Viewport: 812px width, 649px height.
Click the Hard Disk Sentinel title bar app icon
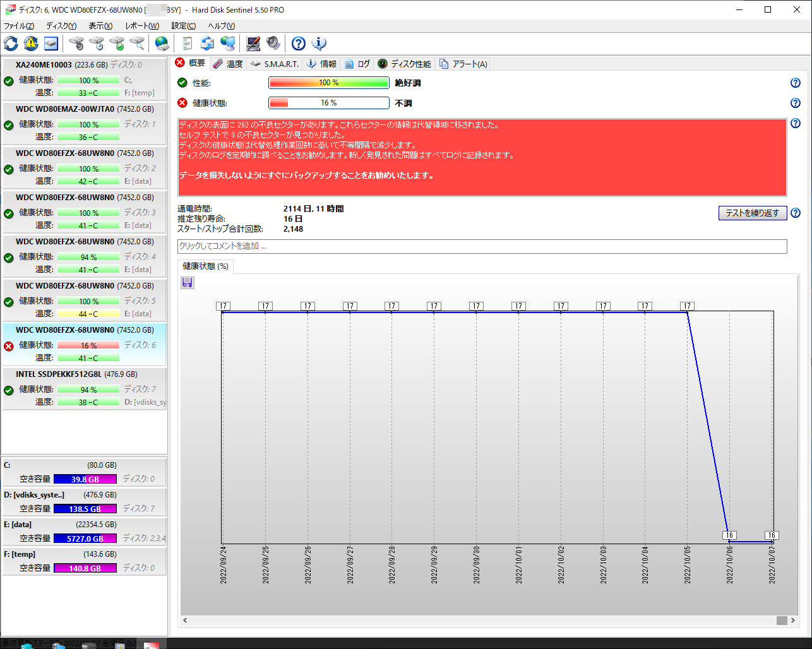click(10, 9)
